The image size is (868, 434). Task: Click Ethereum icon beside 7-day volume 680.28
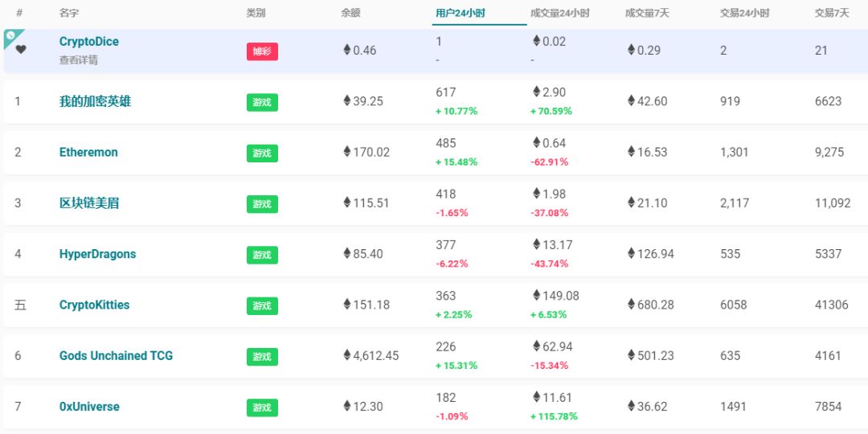click(x=631, y=304)
